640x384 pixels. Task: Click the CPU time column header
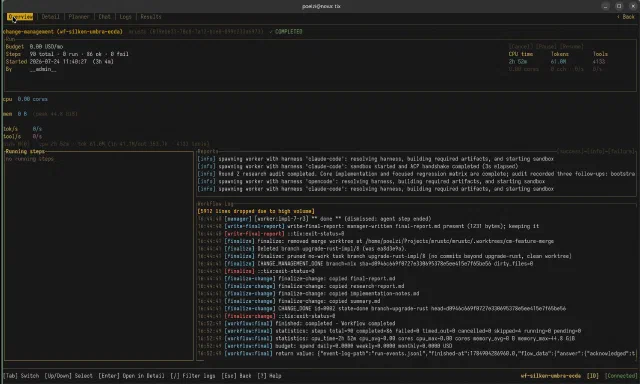pyautogui.click(x=520, y=54)
